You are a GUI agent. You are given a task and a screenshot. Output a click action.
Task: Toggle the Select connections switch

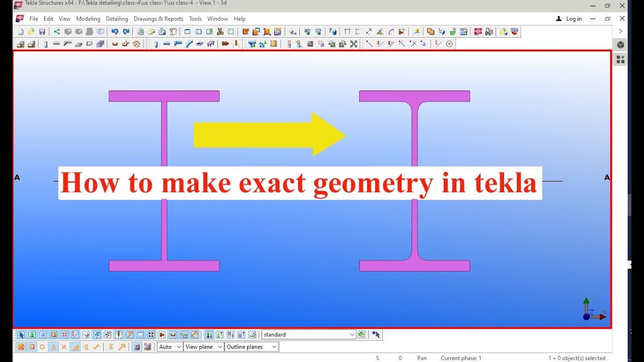tap(32, 334)
